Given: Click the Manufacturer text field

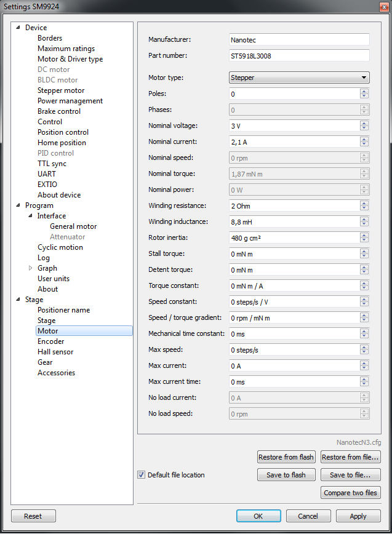Looking at the screenshot, I should coord(299,39).
